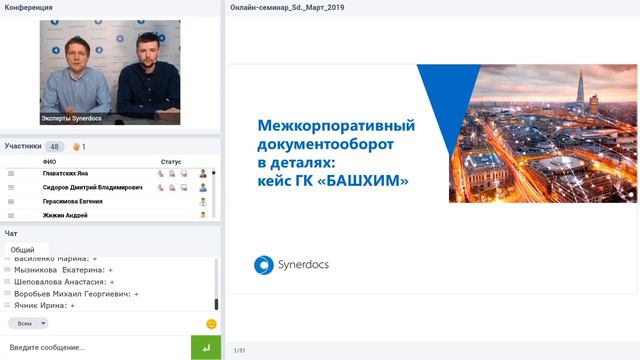
Task: Click menu icon next to Шеповалова Анастасия message
Action: [x=7, y=282]
